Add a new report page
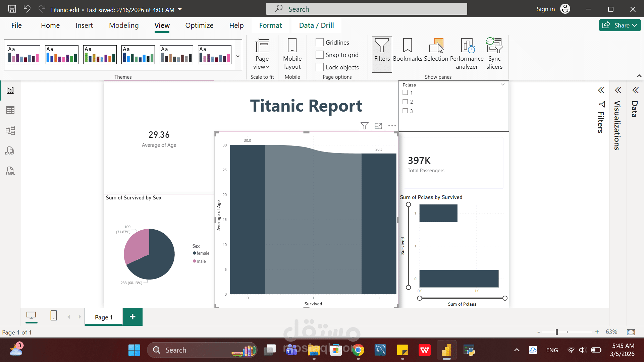This screenshot has height=362, width=644. click(x=132, y=317)
